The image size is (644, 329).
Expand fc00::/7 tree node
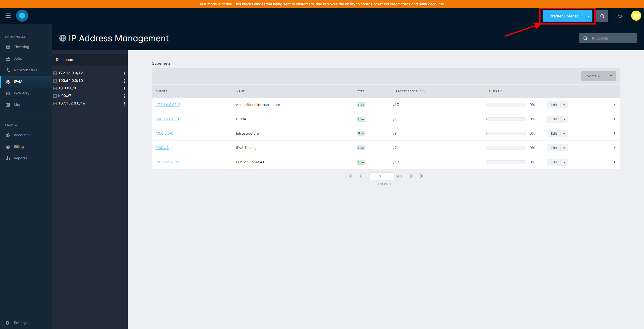(55, 96)
